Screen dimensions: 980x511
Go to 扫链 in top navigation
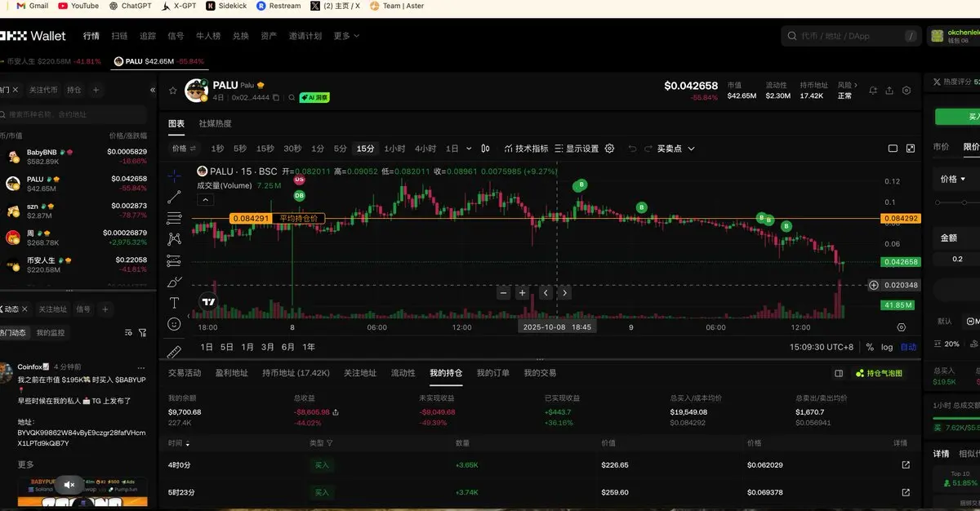click(x=119, y=36)
